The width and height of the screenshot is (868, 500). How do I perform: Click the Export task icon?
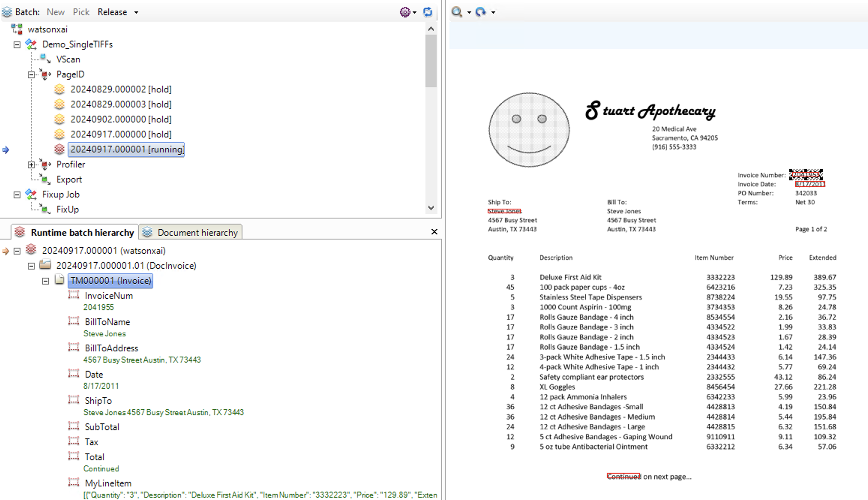[45, 179]
